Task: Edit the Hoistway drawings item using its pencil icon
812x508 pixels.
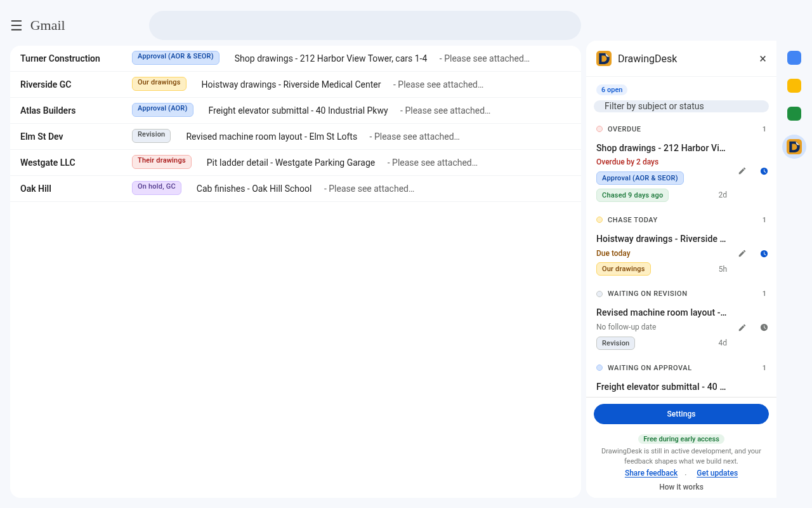Action: (x=742, y=253)
